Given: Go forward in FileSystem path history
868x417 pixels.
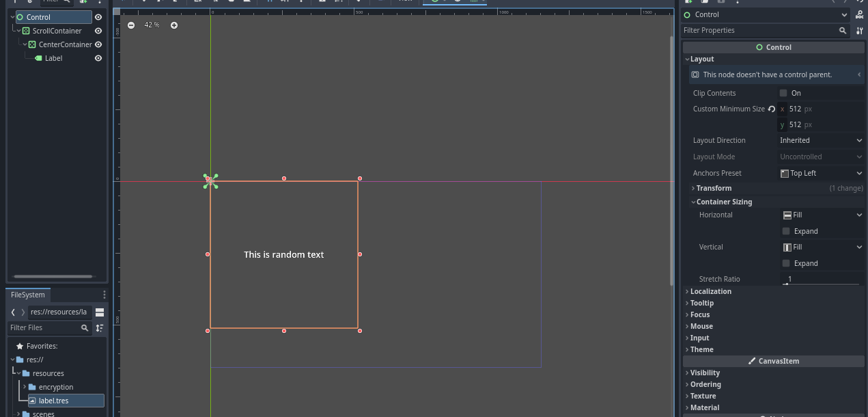Looking at the screenshot, I should [x=23, y=312].
